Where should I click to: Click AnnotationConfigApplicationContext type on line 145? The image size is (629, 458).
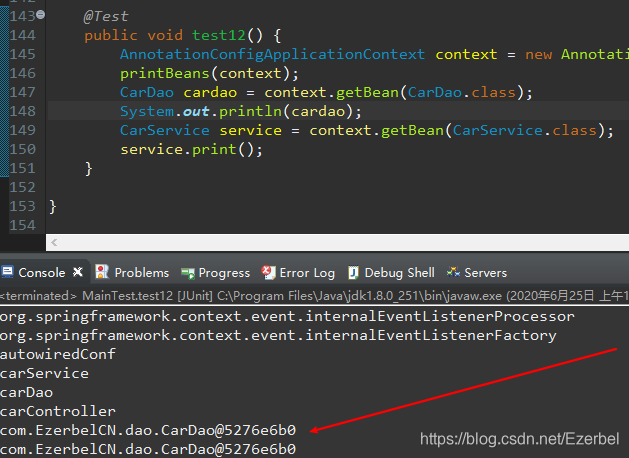click(x=272, y=54)
